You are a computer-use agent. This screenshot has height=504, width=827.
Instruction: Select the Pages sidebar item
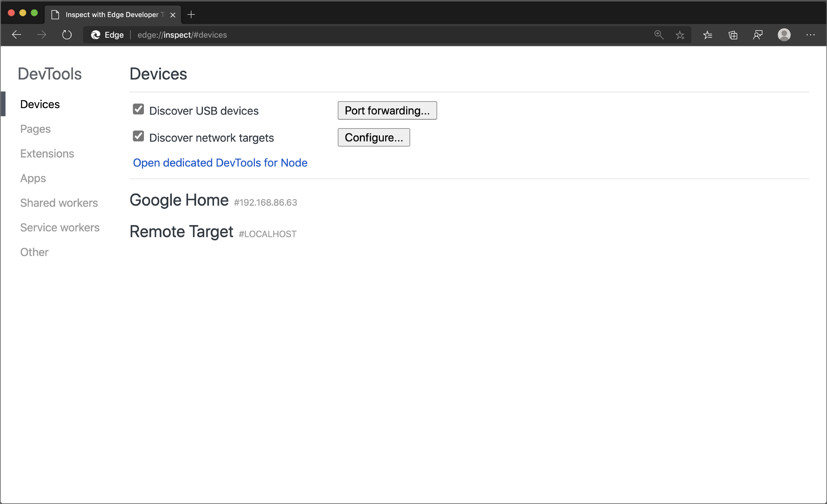[x=35, y=129]
